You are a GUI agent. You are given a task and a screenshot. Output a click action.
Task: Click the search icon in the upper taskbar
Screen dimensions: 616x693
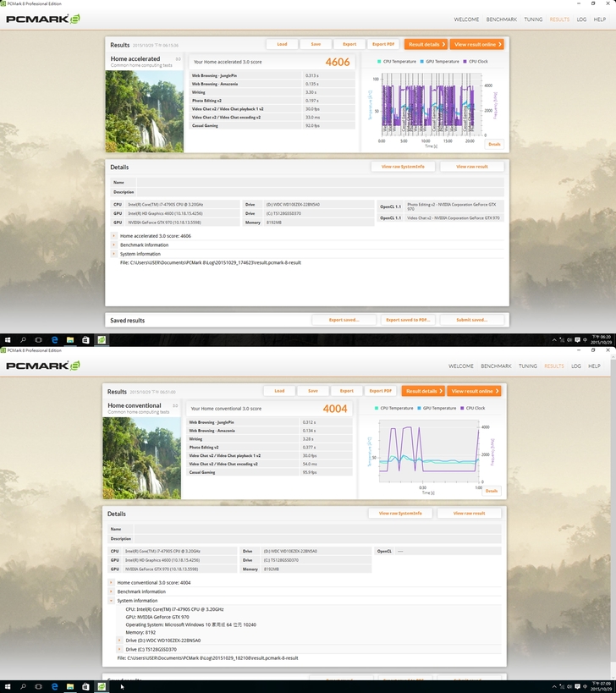[x=23, y=339]
